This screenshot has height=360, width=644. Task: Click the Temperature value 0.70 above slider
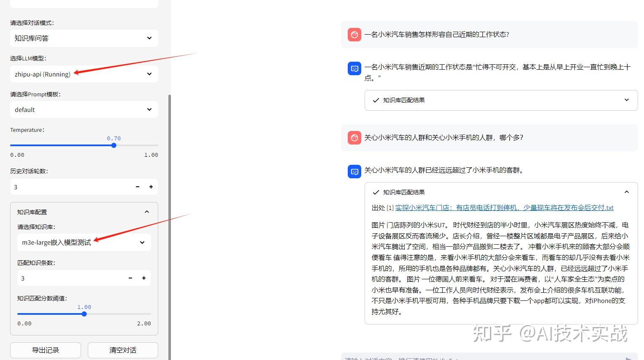point(114,138)
